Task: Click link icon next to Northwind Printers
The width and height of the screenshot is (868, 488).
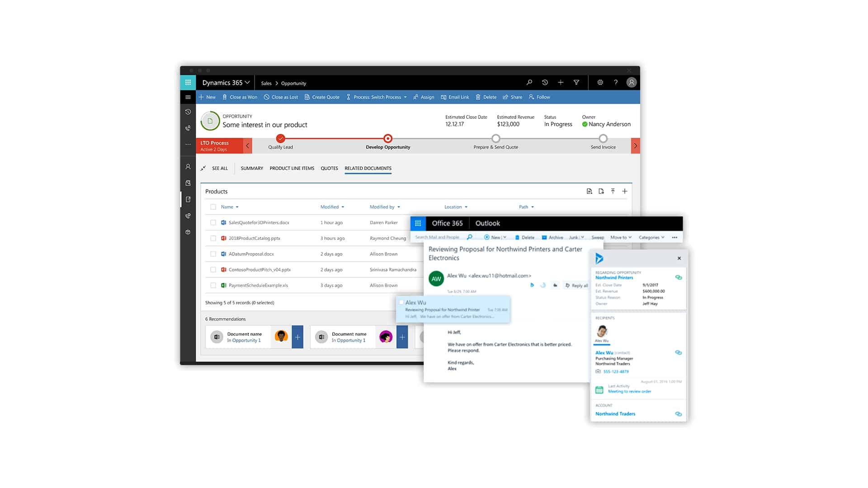Action: tap(679, 277)
